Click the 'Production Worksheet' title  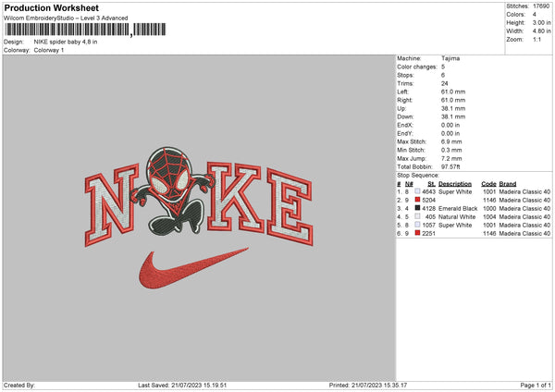51,8
